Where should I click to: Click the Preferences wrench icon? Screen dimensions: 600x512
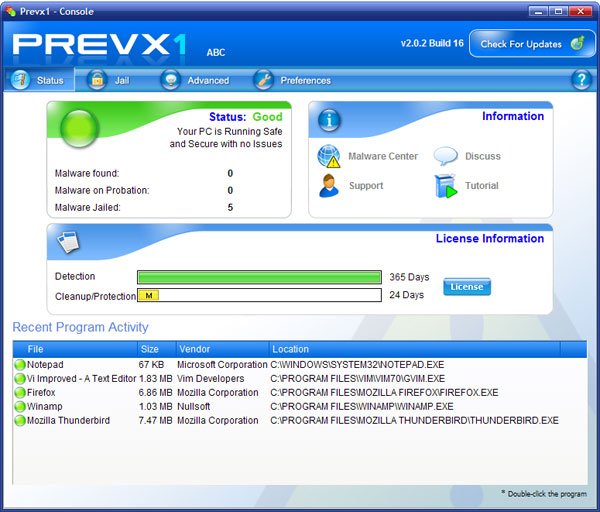coord(263,80)
